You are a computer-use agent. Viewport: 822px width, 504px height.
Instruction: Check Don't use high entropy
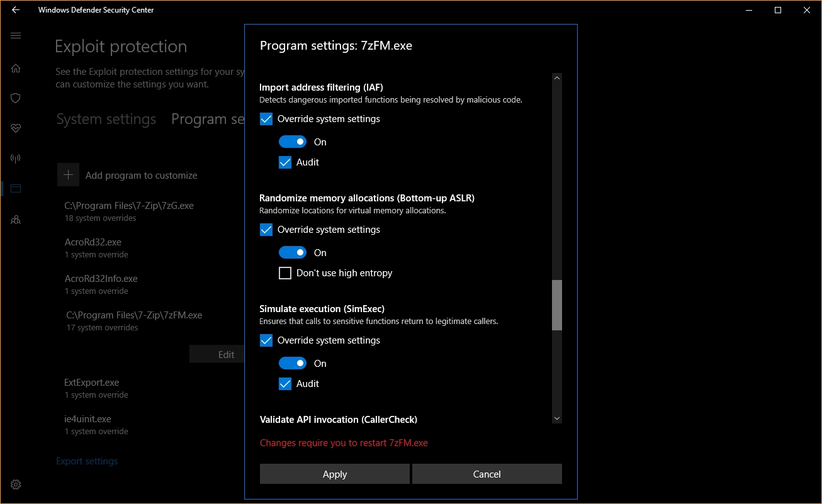point(285,273)
